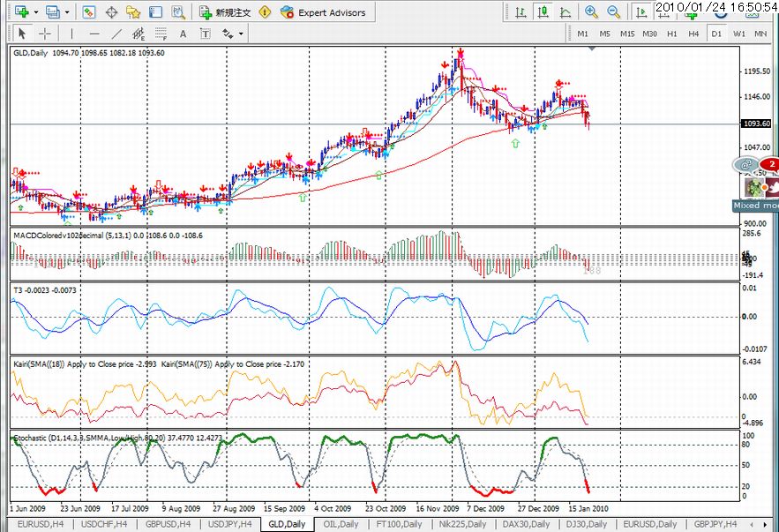Click the Stochastic indicator label text
Image resolution: width=779 pixels, height=532 pixels.
(x=117, y=438)
